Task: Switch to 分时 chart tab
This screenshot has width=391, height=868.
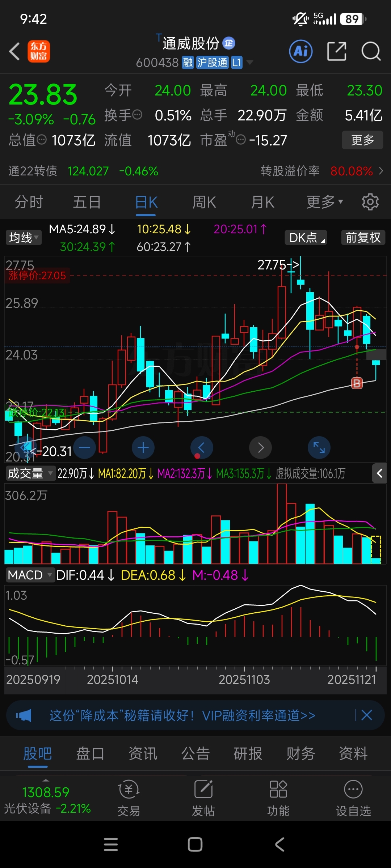Action: pyautogui.click(x=29, y=202)
